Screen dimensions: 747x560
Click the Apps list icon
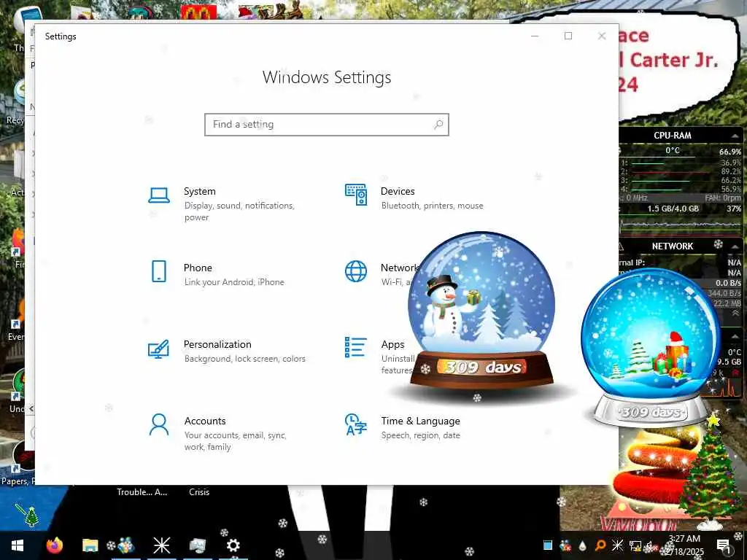click(x=356, y=347)
